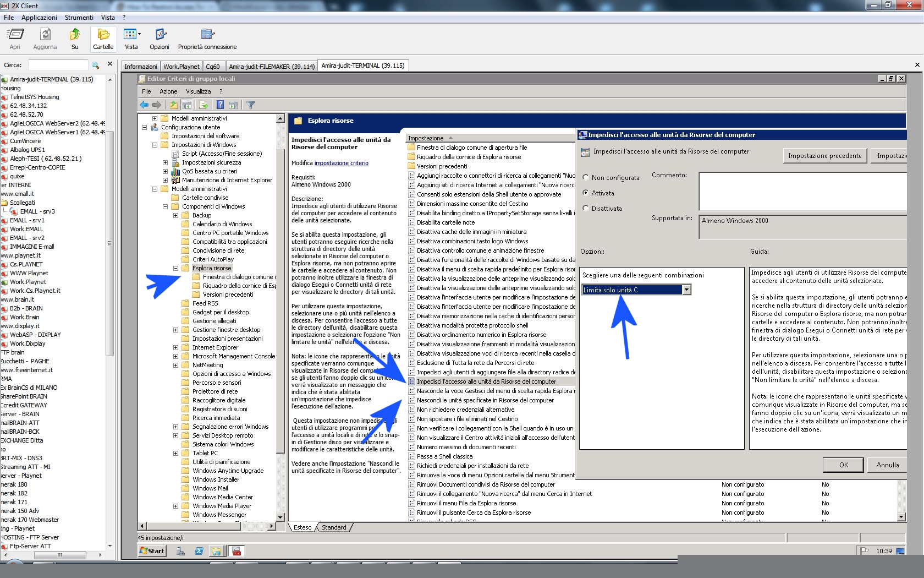Click the Su up-arrow toolbar icon
The image size is (924, 578).
75,39
